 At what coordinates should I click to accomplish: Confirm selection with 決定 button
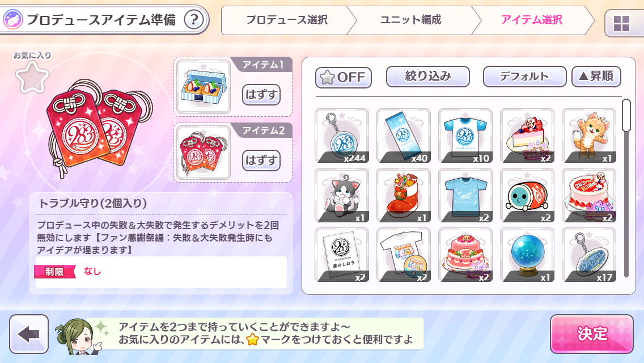tap(592, 334)
